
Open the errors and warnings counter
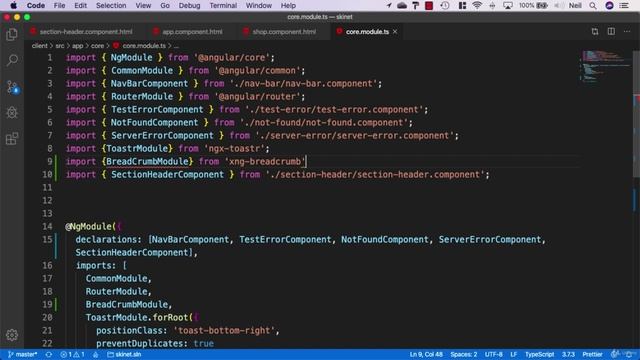(72, 354)
